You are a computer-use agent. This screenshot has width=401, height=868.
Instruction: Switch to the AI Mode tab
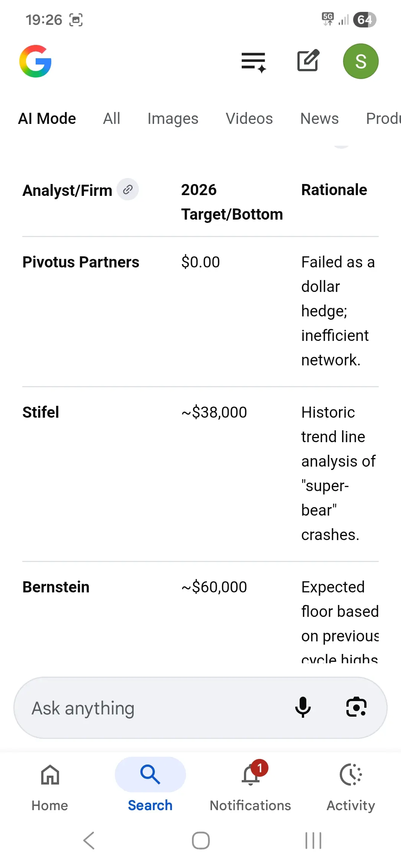click(x=47, y=119)
